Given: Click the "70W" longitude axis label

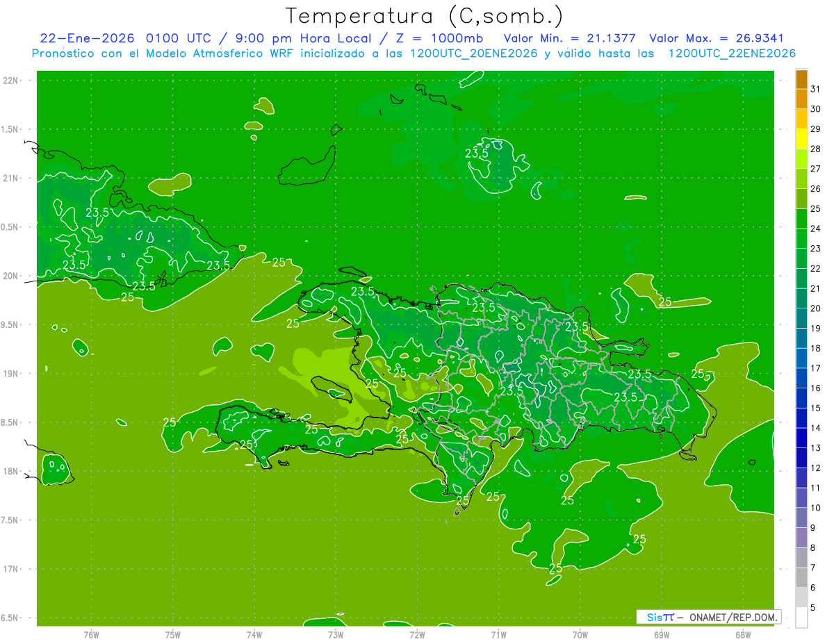Looking at the screenshot, I should pyautogui.click(x=580, y=635).
